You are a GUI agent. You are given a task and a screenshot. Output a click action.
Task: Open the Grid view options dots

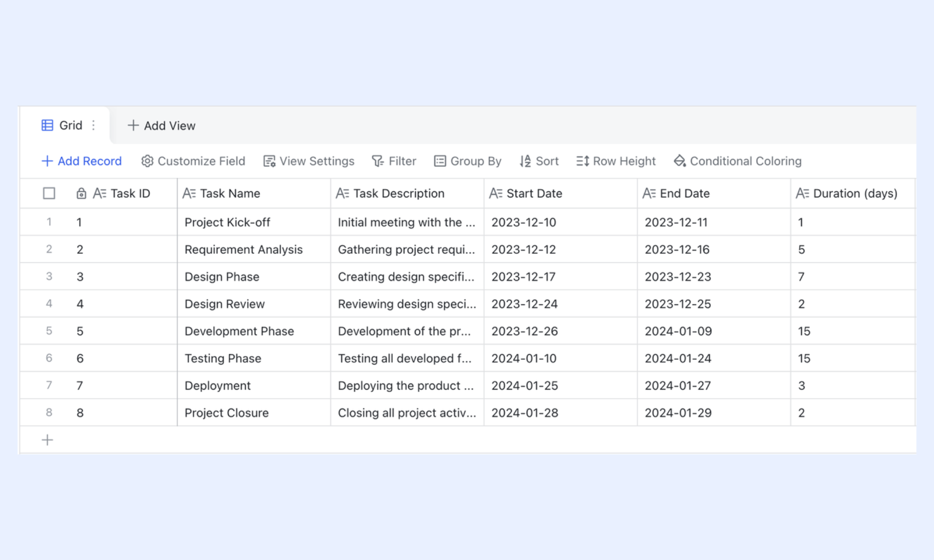(x=93, y=125)
